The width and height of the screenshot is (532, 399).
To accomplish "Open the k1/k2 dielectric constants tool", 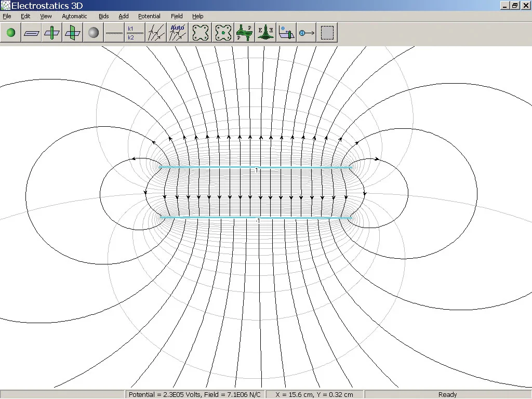I will pos(134,32).
